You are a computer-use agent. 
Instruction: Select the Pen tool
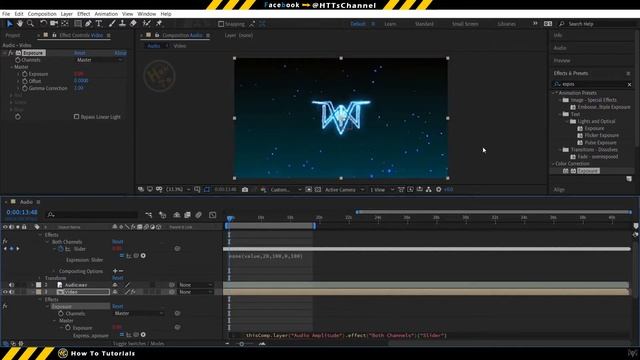tap(88, 24)
